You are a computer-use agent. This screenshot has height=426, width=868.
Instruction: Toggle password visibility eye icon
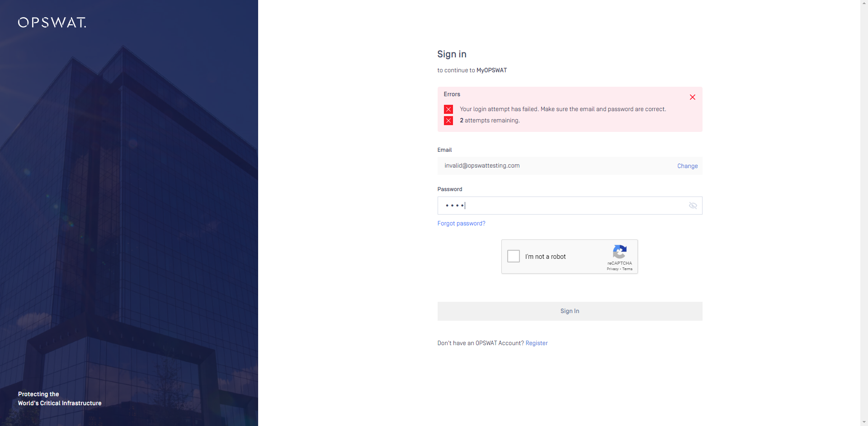tap(693, 206)
